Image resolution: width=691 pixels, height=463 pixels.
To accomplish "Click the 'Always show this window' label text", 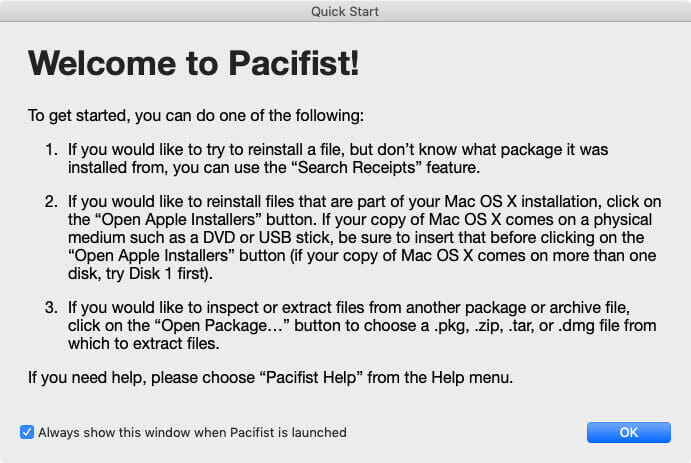I will pyautogui.click(x=192, y=432).
